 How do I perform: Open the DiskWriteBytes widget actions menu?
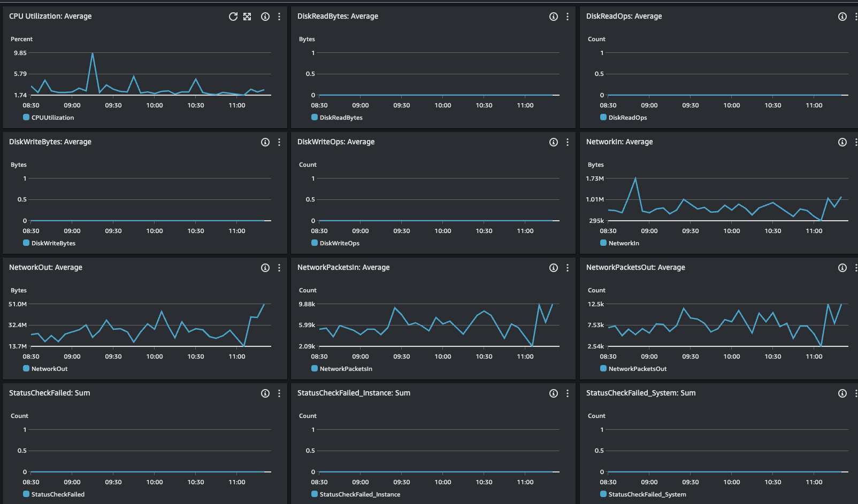pos(279,142)
